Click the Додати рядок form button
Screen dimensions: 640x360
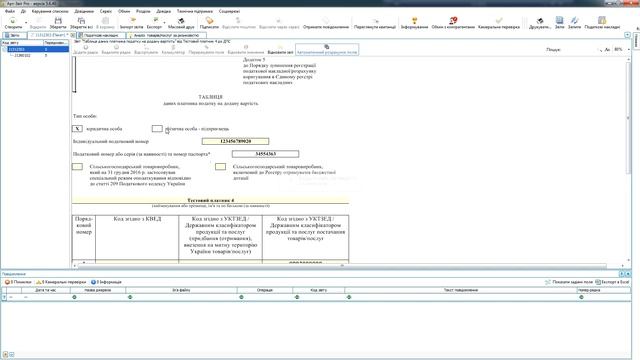coord(85,50)
